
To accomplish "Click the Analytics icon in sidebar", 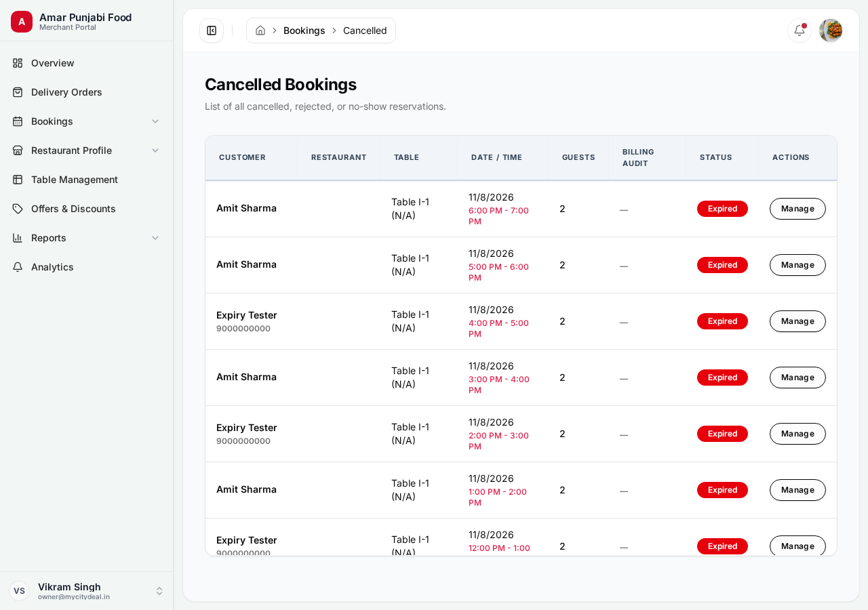I will (x=18, y=267).
